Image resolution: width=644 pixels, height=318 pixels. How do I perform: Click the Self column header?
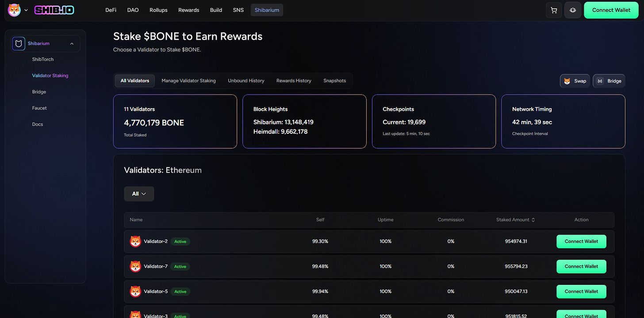[x=320, y=220]
